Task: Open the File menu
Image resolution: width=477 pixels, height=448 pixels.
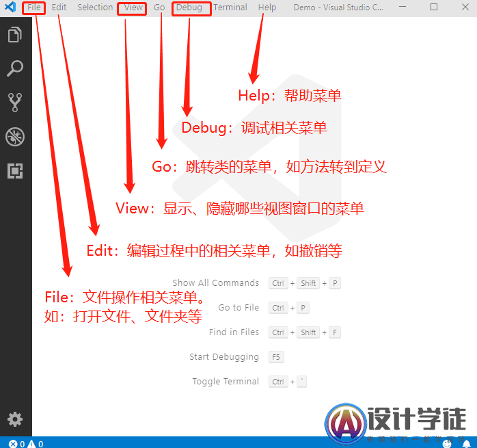Action: [x=34, y=8]
